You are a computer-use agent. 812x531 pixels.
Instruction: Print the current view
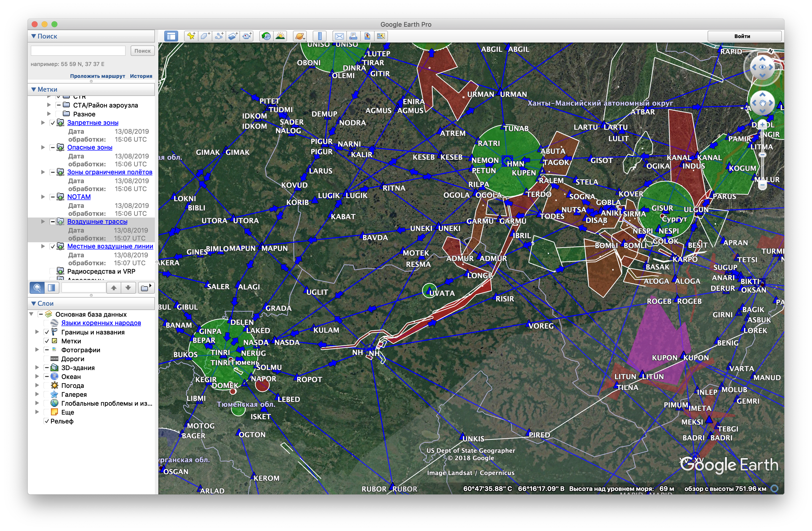click(x=353, y=36)
